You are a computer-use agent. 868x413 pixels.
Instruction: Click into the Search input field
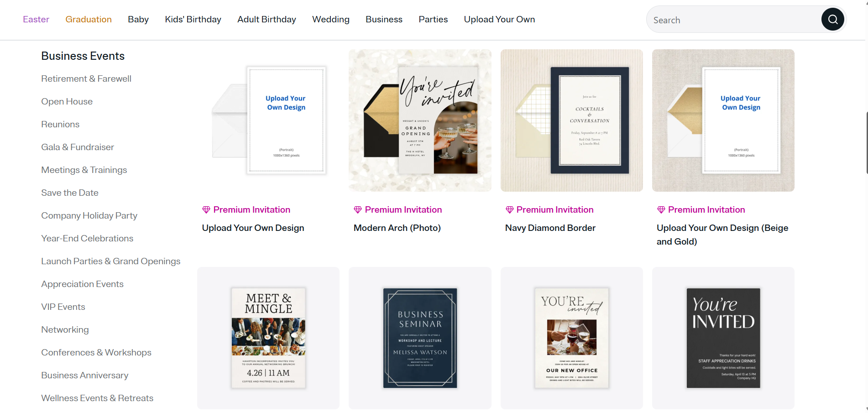734,20
